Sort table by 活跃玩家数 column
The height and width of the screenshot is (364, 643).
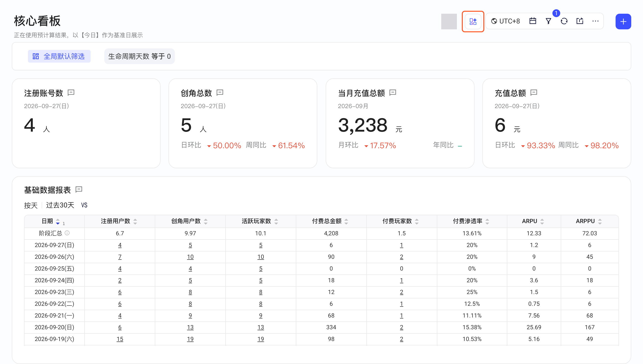[276, 221]
